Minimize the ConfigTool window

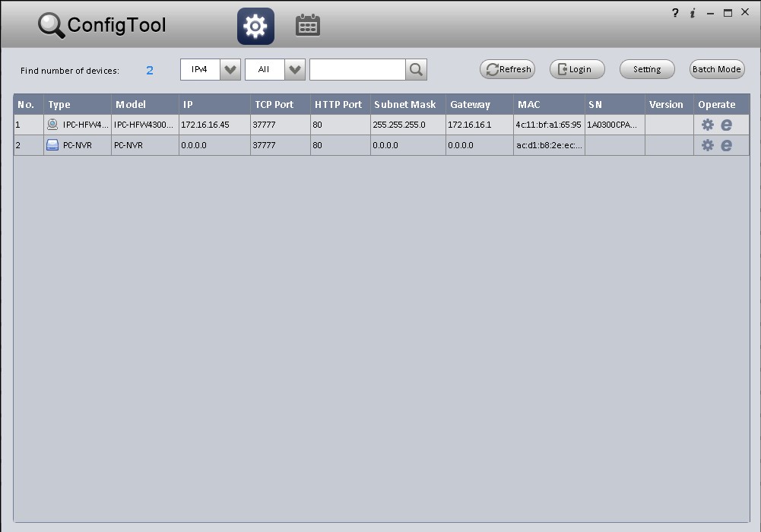711,14
